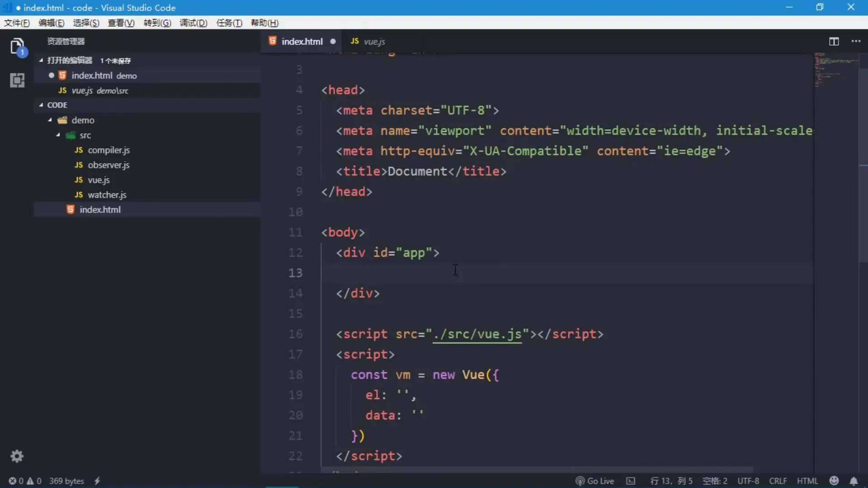Click the 资源管理器 panel title
868x488 pixels.
point(66,41)
